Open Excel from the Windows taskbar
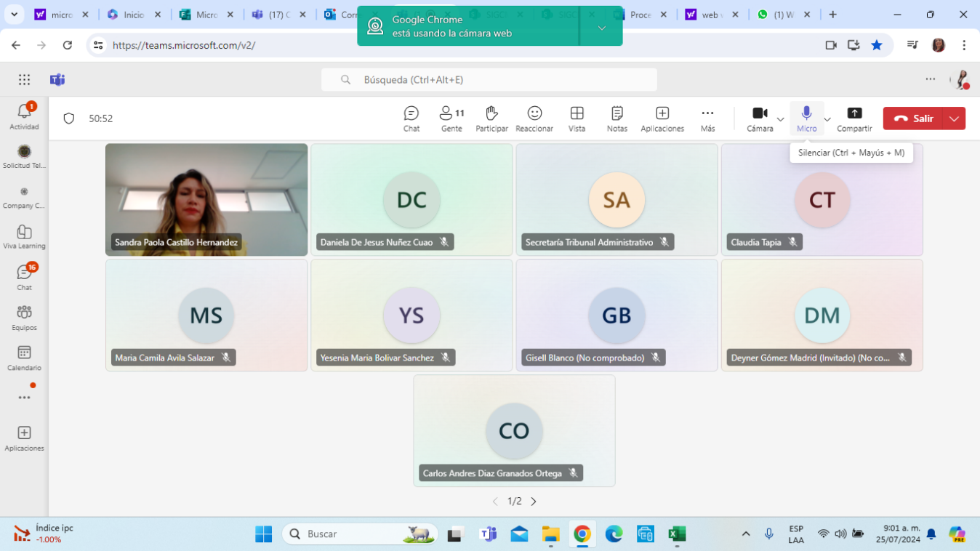 (x=677, y=534)
